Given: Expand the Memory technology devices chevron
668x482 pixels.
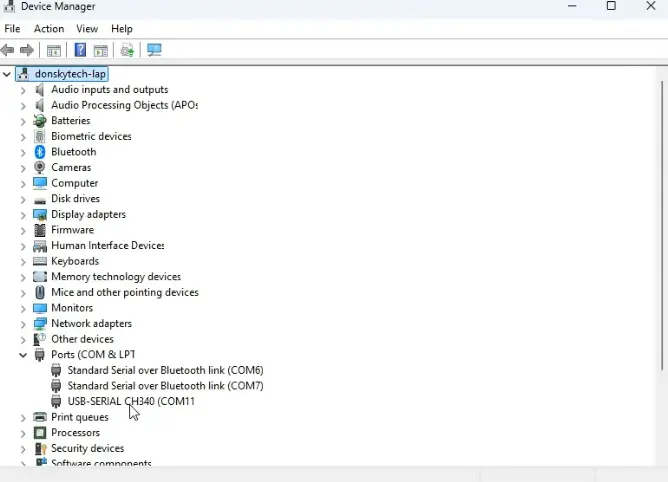Looking at the screenshot, I should click(x=23, y=277).
